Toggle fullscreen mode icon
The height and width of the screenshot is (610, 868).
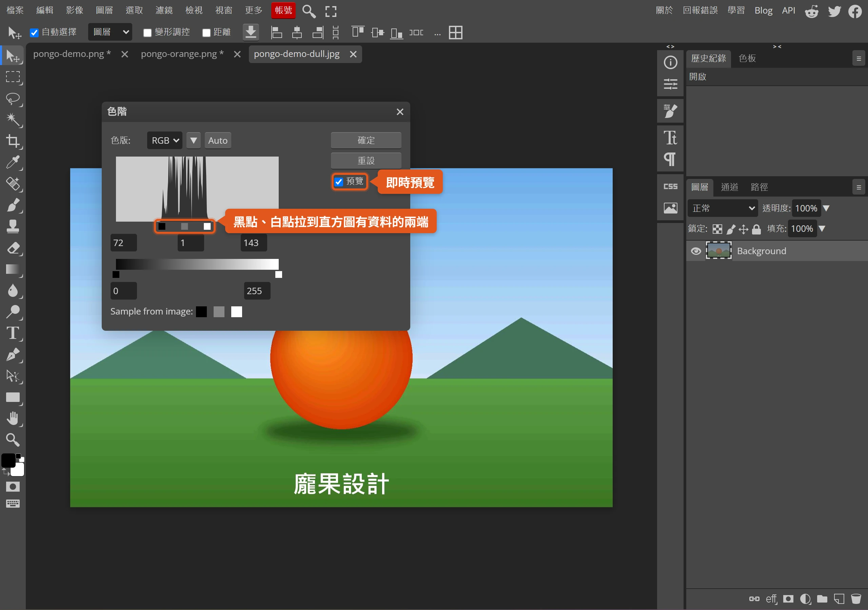(x=331, y=11)
